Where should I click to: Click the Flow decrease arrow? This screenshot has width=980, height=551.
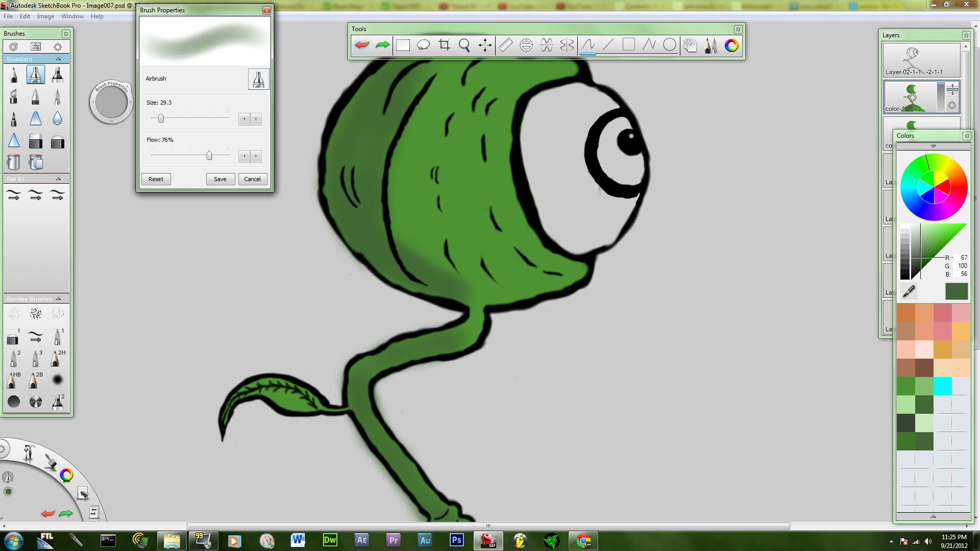click(244, 156)
